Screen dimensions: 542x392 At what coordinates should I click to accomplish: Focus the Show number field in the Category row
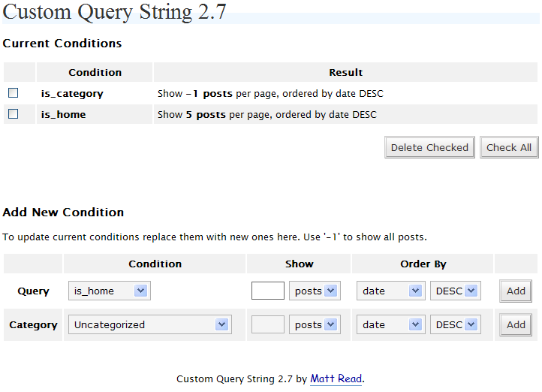[x=268, y=325]
